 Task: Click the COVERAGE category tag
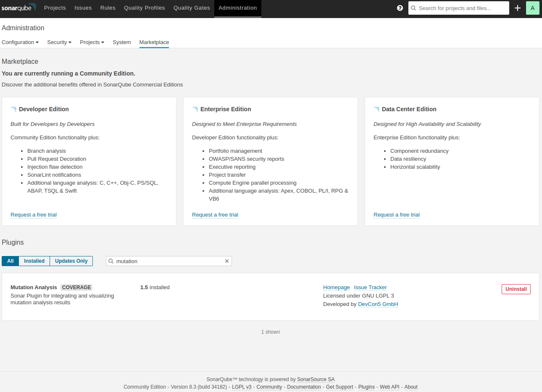pyautogui.click(x=76, y=287)
